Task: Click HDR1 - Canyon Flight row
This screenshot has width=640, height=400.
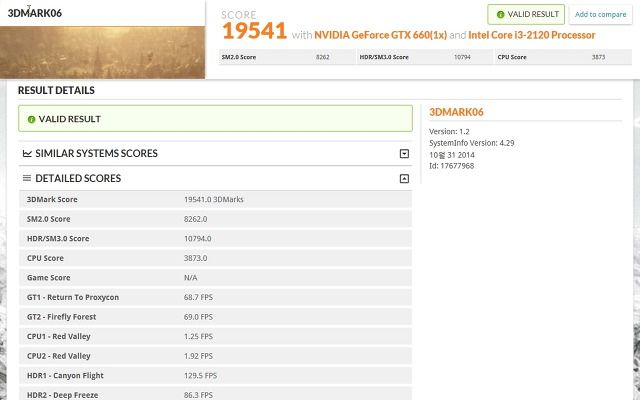Action: click(215, 376)
